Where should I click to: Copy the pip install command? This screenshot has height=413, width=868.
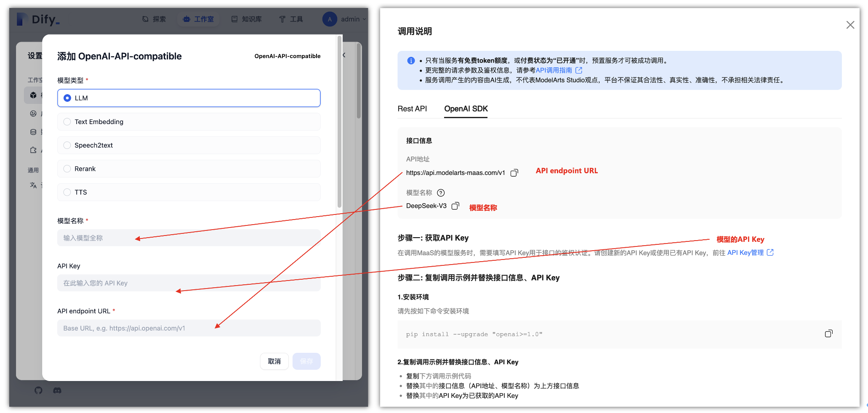point(828,334)
